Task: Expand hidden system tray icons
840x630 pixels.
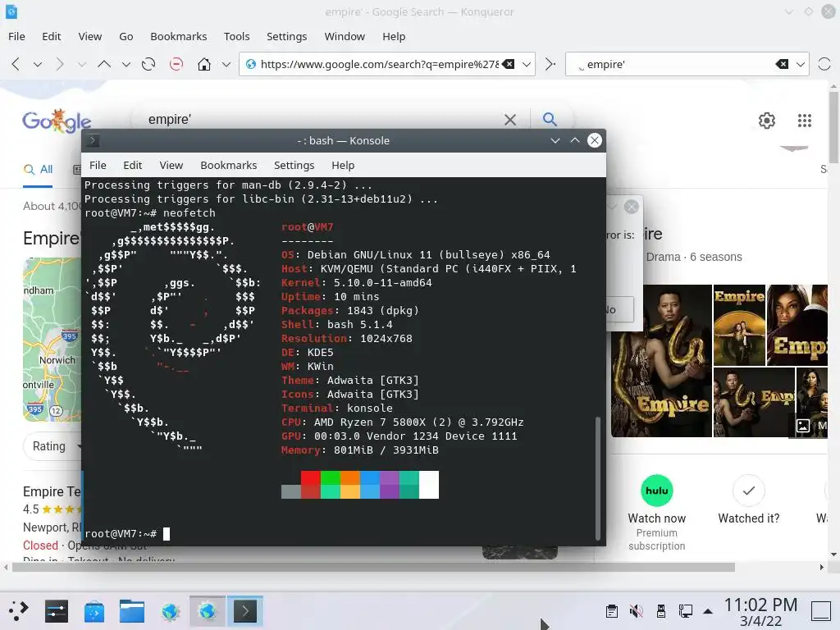Action: point(708,611)
